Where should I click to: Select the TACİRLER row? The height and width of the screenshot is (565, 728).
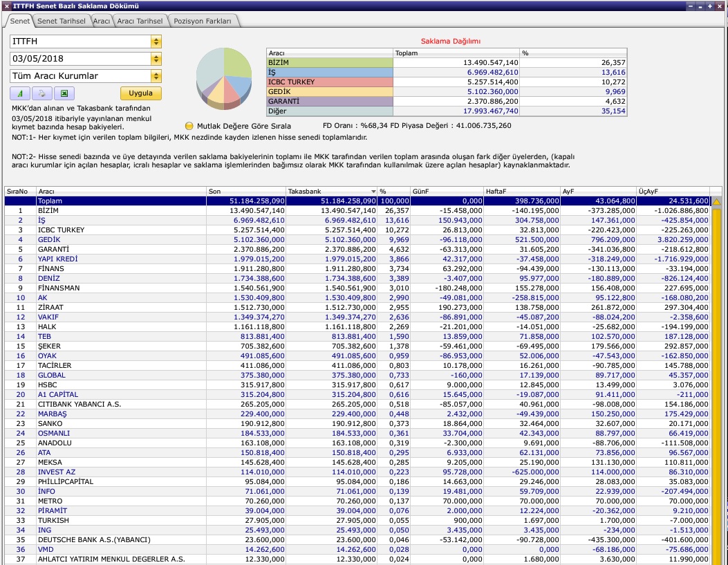coord(357,366)
